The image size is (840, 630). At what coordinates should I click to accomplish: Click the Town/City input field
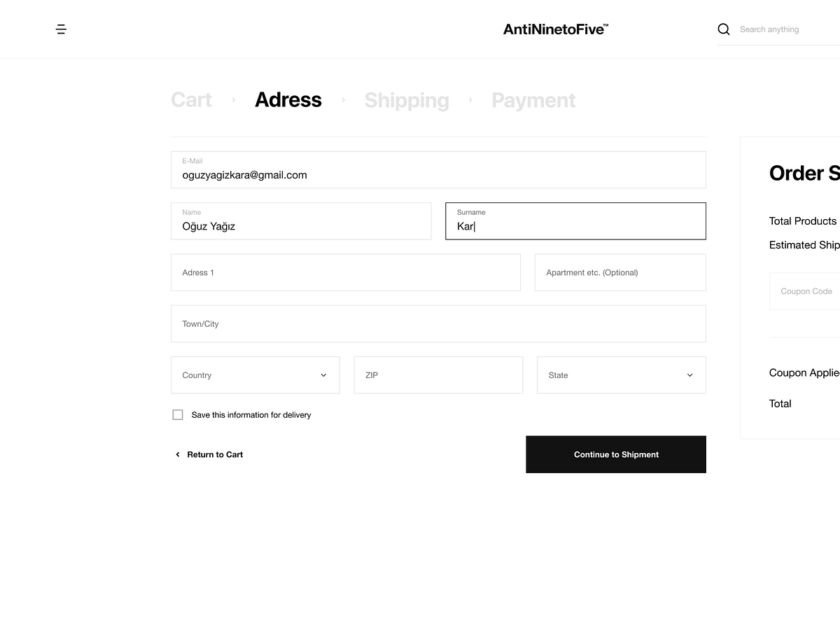tap(438, 323)
